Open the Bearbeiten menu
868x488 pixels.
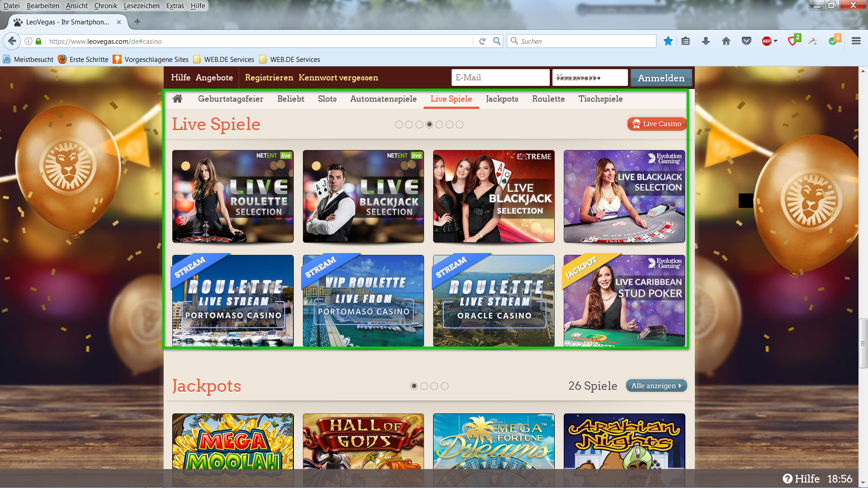[x=43, y=5]
